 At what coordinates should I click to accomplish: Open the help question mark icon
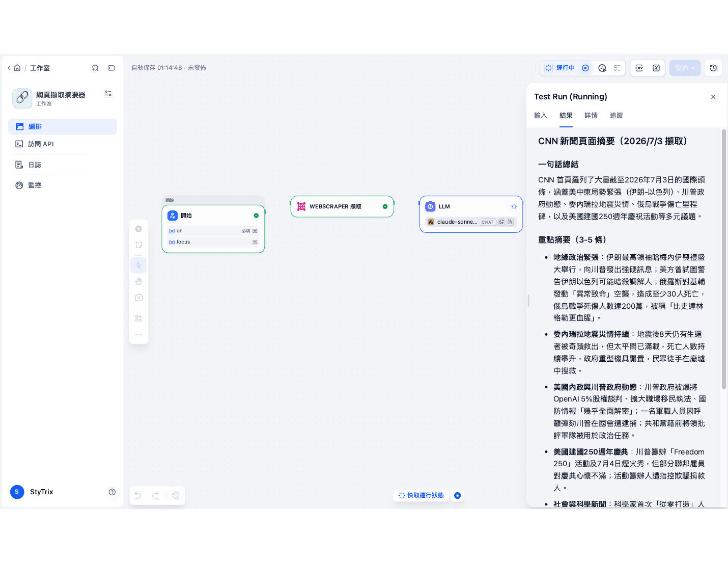pos(112,492)
